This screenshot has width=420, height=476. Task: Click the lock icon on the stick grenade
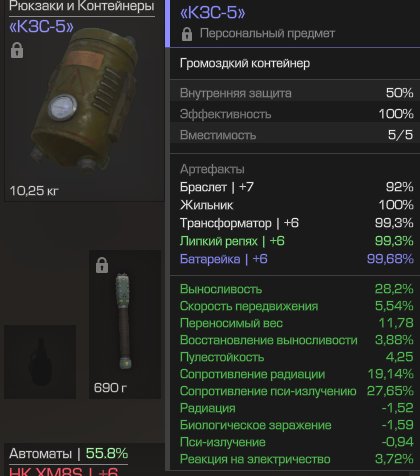pyautogui.click(x=102, y=265)
